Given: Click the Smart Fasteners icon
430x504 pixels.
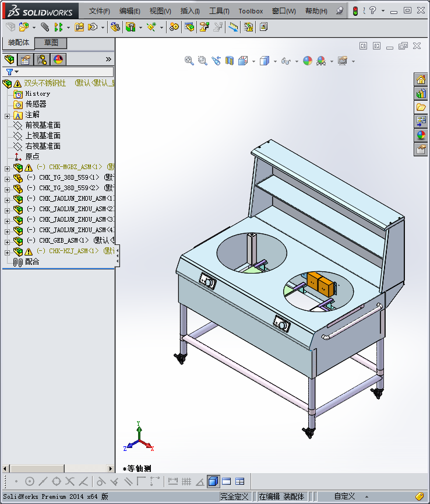Looking at the screenshot, I should tap(79, 27).
